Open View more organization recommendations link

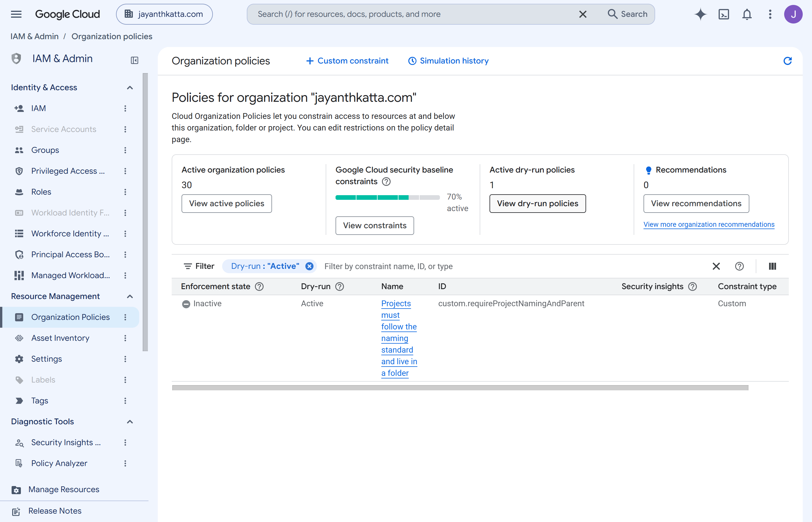pos(709,224)
